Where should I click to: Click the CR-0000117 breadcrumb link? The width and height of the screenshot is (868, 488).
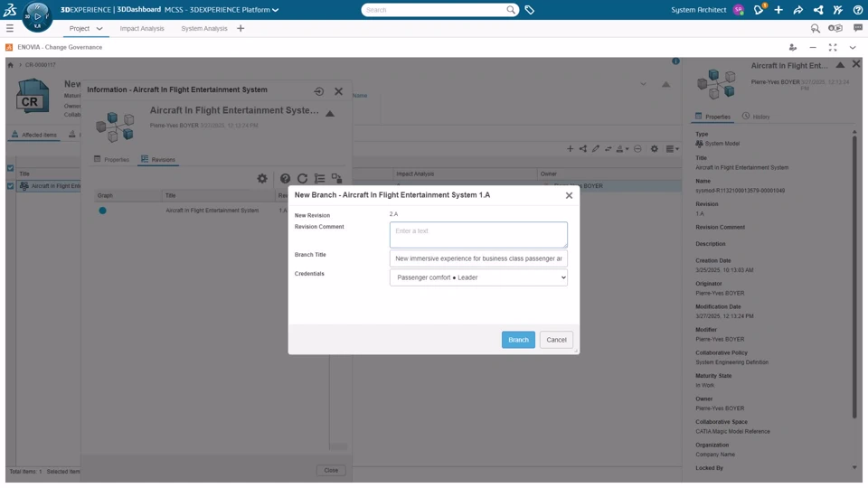[x=41, y=65]
